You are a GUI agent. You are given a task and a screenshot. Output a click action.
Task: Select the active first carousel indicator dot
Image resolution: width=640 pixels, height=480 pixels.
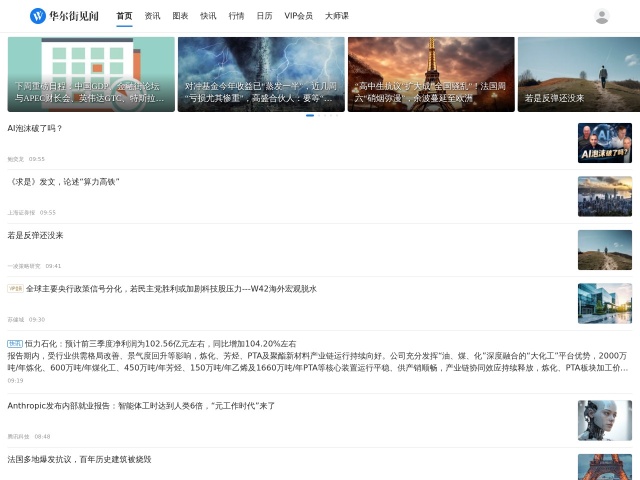(x=310, y=116)
